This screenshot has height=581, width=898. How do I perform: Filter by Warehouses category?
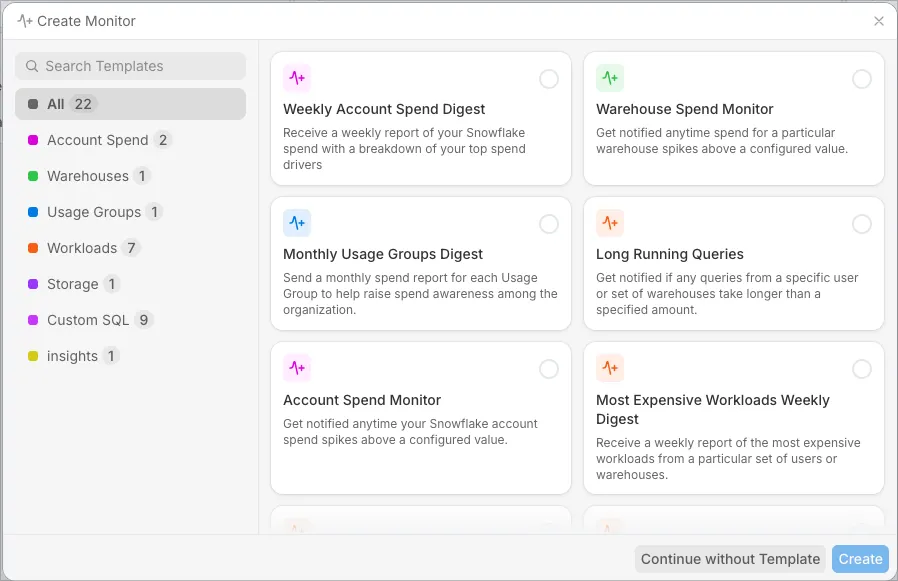tap(131, 176)
